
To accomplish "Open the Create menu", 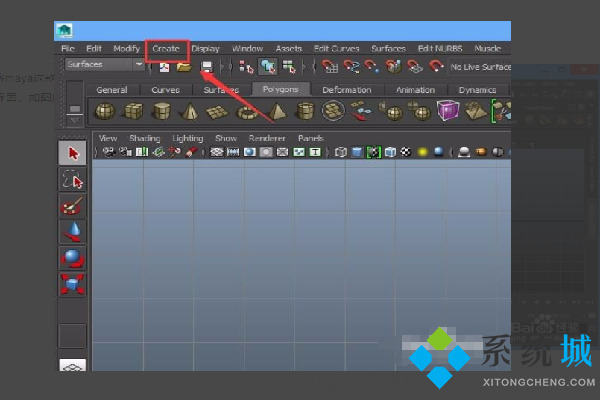I will point(165,48).
